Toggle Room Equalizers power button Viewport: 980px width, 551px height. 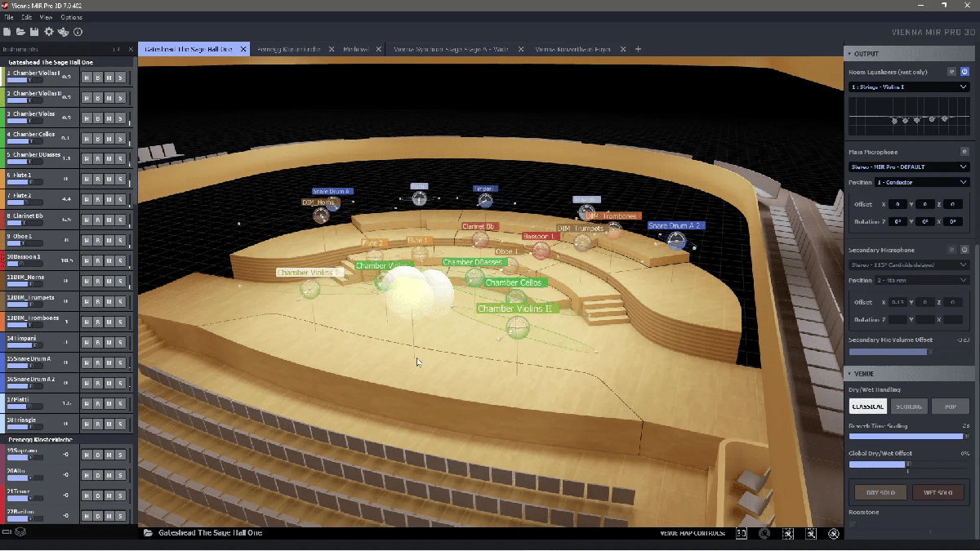[964, 72]
